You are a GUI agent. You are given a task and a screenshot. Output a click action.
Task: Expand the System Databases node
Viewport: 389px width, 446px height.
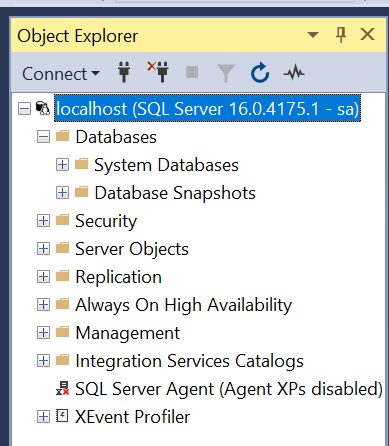pyautogui.click(x=62, y=165)
